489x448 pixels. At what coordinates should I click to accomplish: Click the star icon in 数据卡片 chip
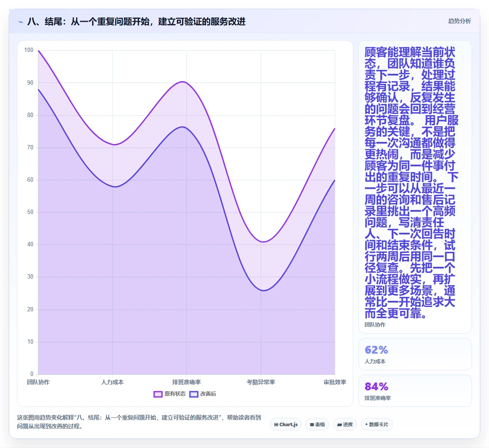366,424
